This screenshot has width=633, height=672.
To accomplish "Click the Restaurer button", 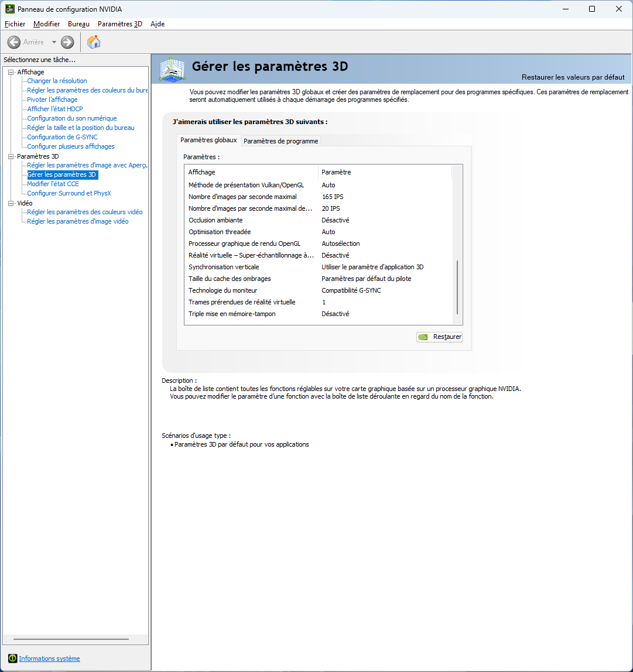I will (439, 337).
